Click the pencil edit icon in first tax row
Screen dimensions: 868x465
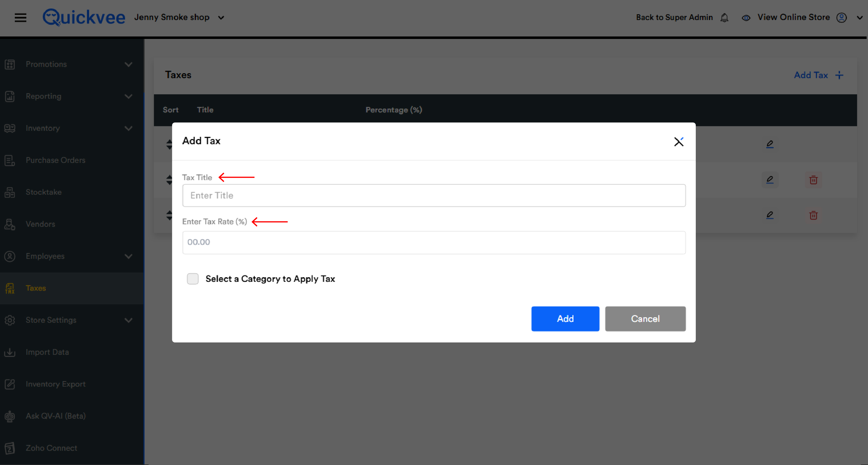[770, 144]
